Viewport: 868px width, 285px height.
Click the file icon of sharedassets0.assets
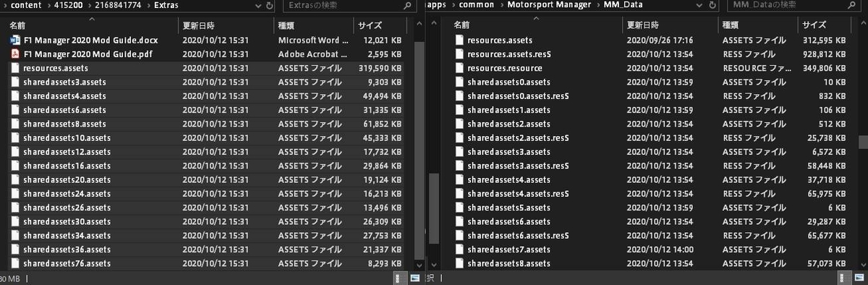pyautogui.click(x=459, y=82)
